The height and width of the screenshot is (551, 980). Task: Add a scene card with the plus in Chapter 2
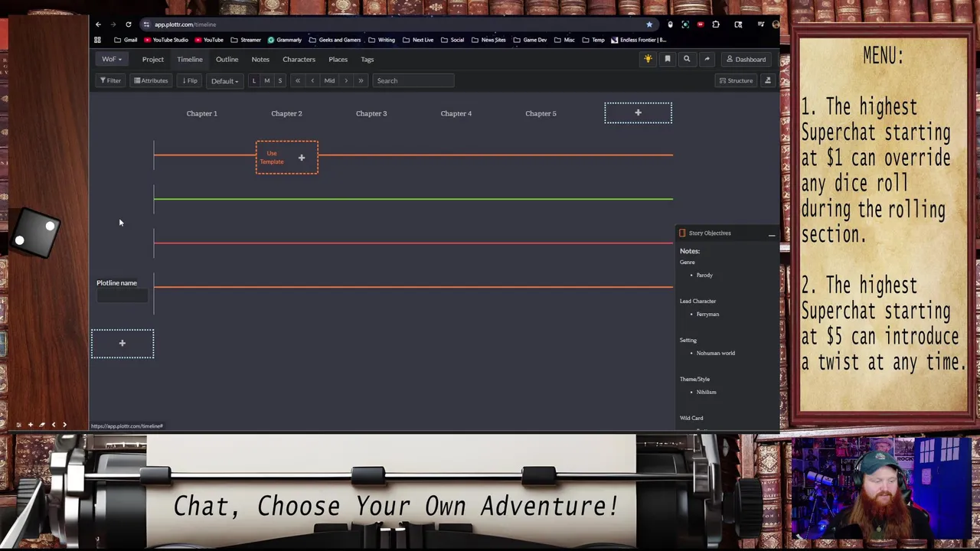302,158
